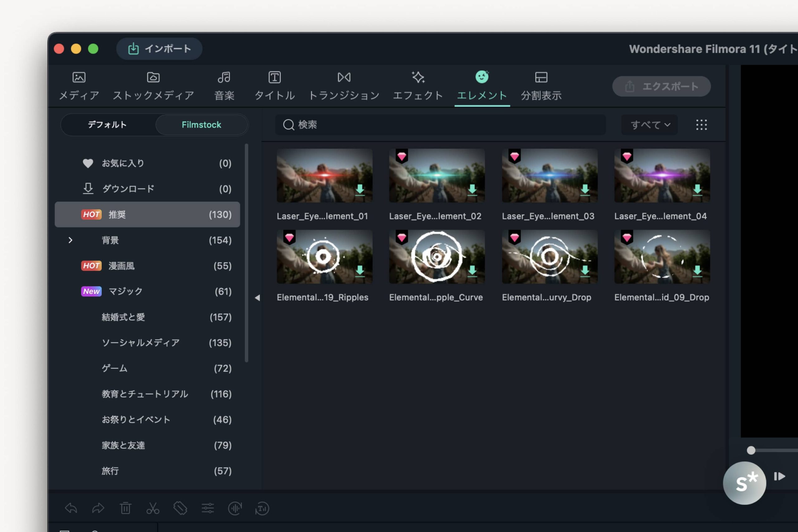Select 家族と友達 category
Viewport: 798px width, 532px height.
pos(147,445)
